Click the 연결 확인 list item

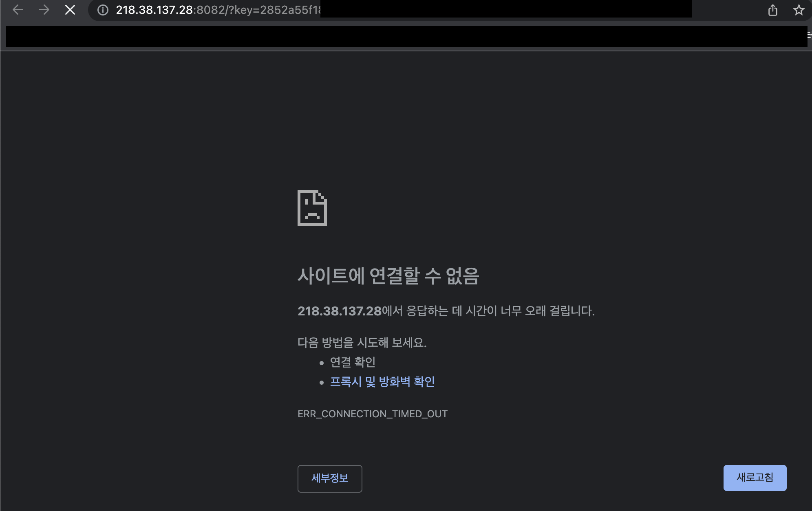(x=352, y=362)
